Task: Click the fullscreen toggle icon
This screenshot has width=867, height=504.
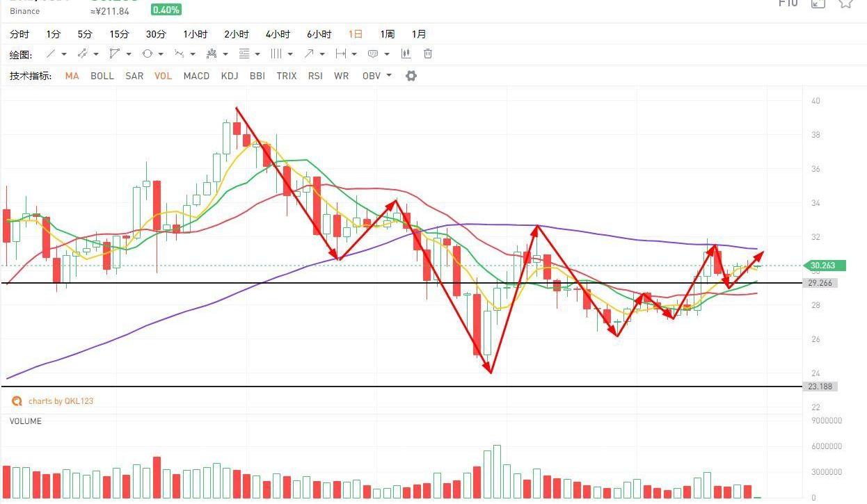Action: pos(818,3)
